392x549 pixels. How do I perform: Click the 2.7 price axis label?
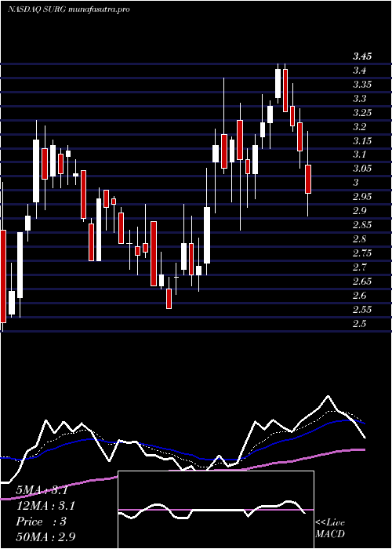pos(359,267)
